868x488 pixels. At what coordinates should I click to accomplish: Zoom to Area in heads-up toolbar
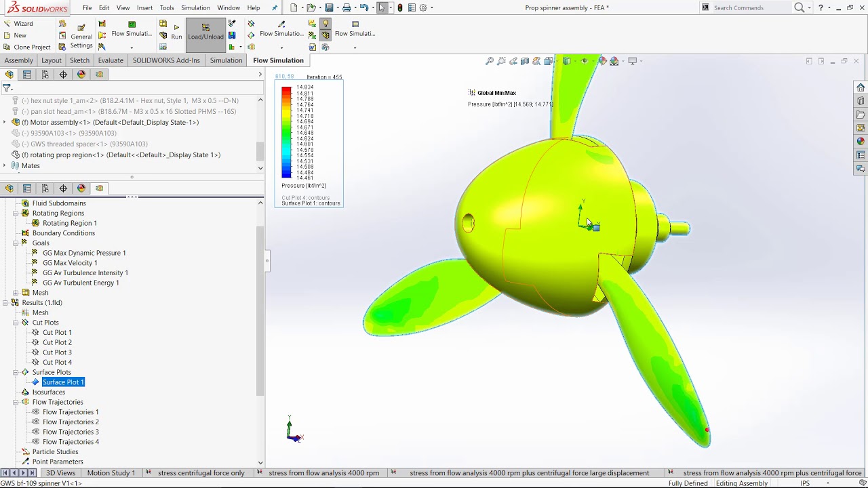click(x=501, y=61)
